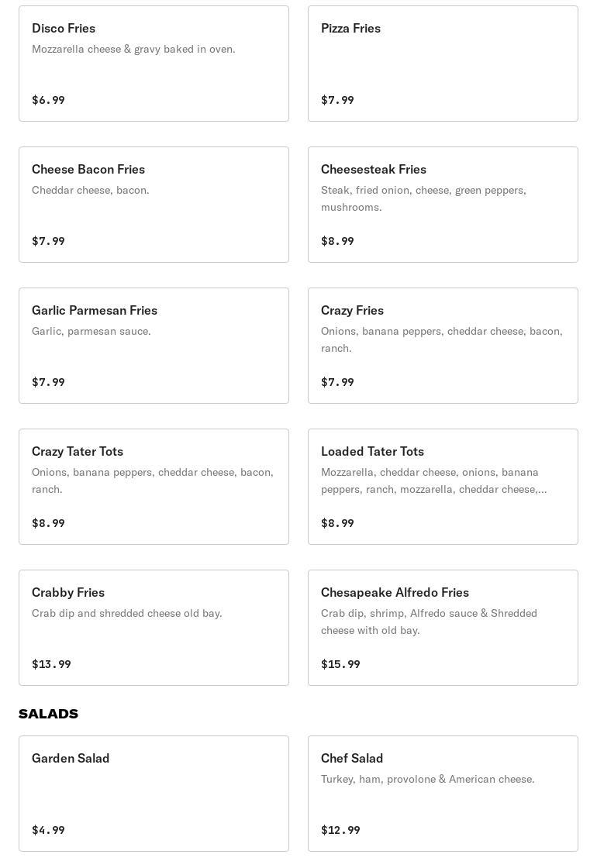Click the $4.99 Garden Salad price

[48, 830]
